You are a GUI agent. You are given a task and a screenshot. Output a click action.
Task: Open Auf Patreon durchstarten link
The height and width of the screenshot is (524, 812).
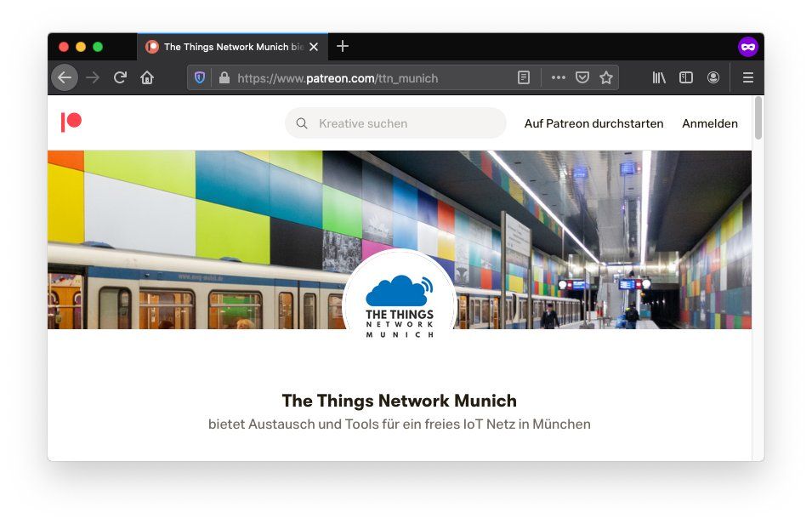pos(593,123)
